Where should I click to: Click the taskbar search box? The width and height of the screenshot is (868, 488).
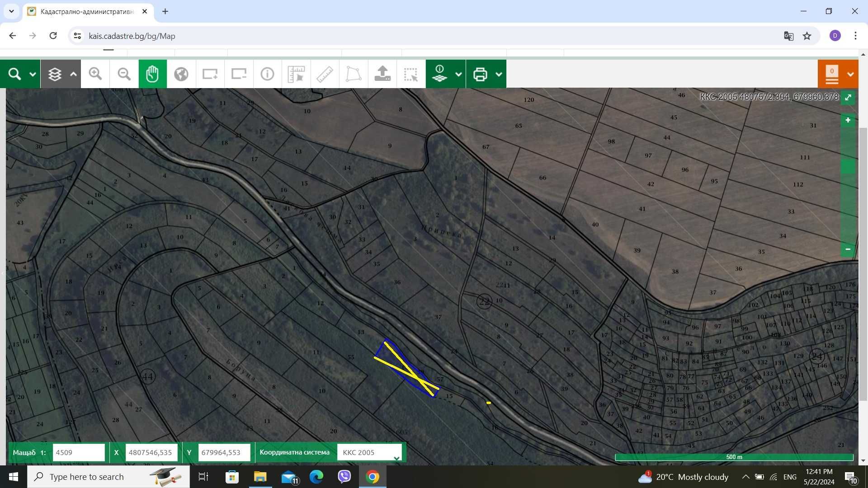coord(108,477)
